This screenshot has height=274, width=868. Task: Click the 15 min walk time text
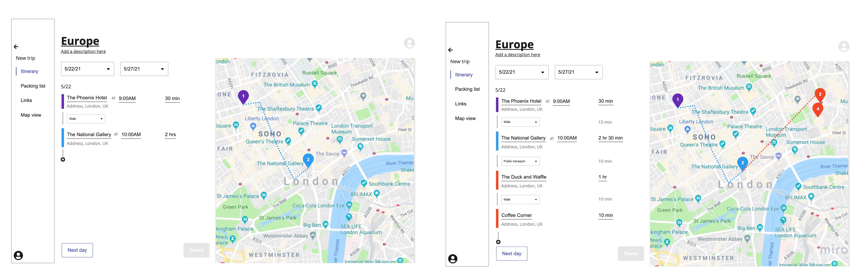coord(605,122)
